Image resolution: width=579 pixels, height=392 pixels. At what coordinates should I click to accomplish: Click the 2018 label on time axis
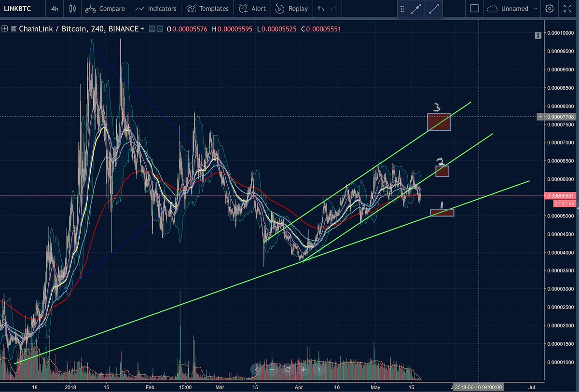point(71,387)
